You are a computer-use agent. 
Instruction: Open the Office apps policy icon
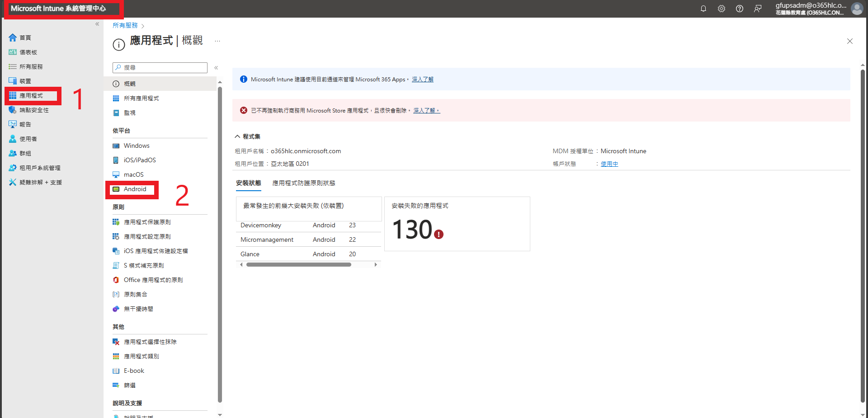116,280
